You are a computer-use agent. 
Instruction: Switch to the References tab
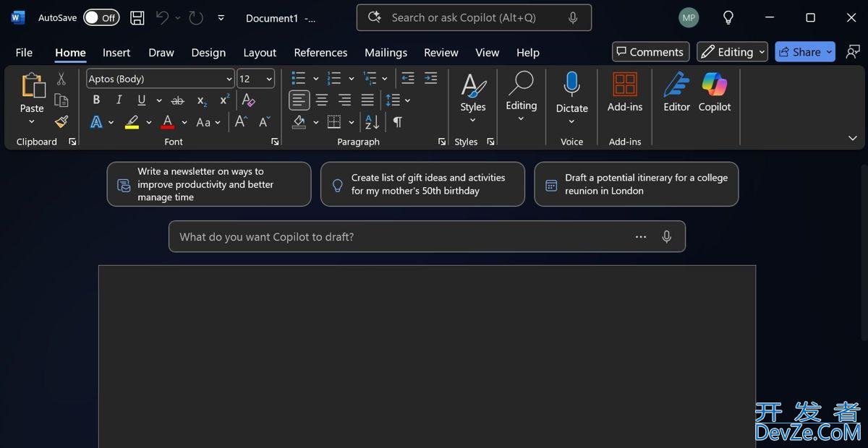320,52
